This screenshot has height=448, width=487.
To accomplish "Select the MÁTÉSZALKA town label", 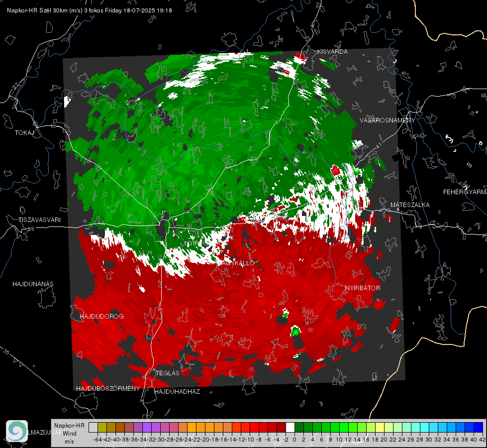I will click(410, 205).
